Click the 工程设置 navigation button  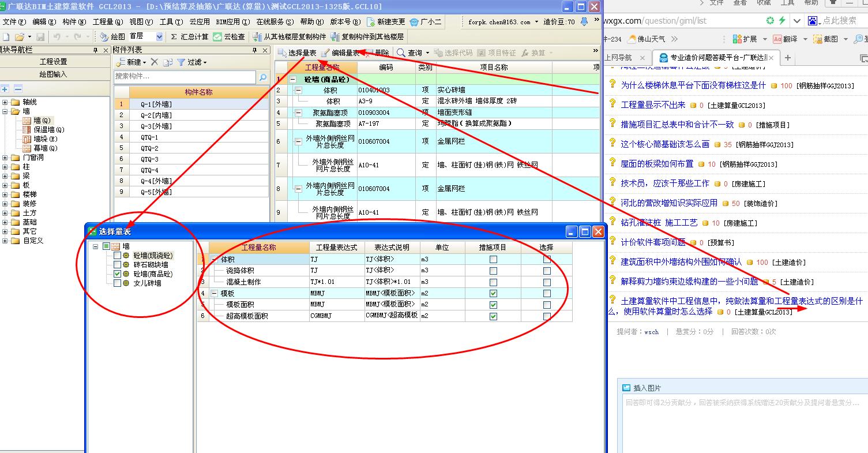click(x=54, y=62)
